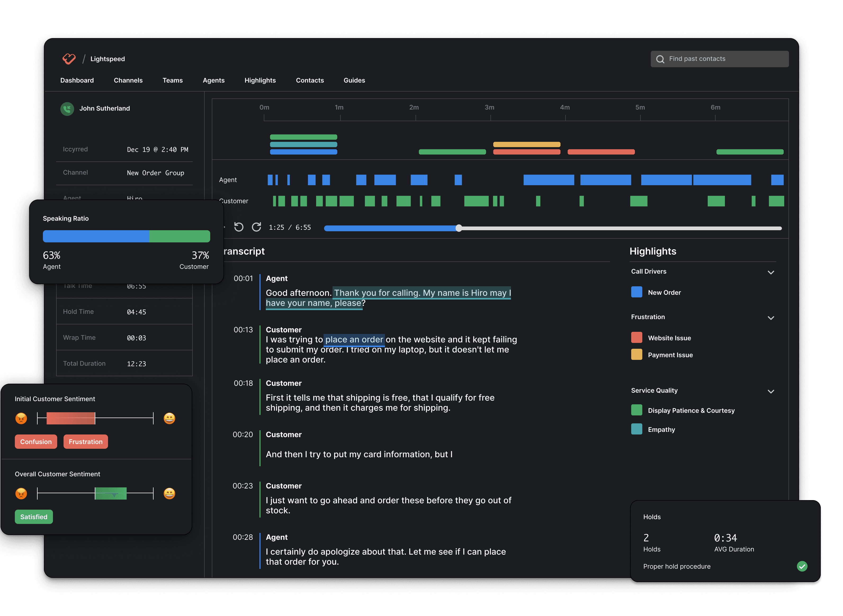Click the green phone call icon beside John Sutherland

[67, 108]
